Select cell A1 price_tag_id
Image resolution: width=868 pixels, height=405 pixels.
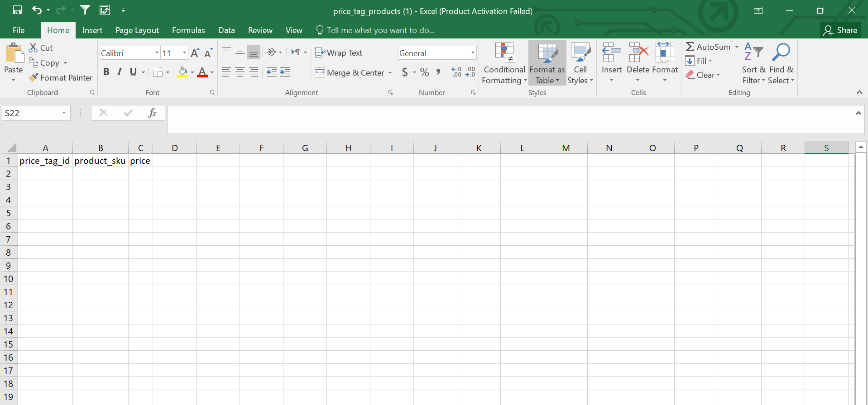[x=45, y=161]
